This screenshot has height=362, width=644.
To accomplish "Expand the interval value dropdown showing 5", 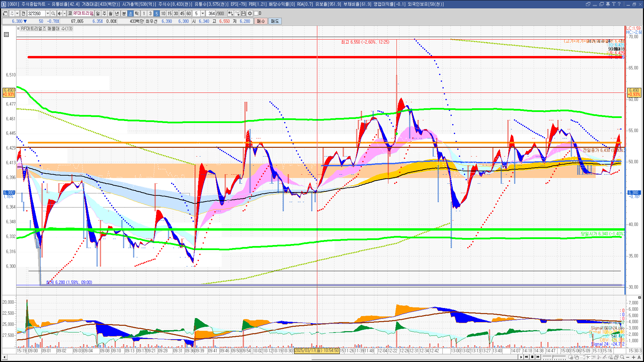I will click(203, 13).
